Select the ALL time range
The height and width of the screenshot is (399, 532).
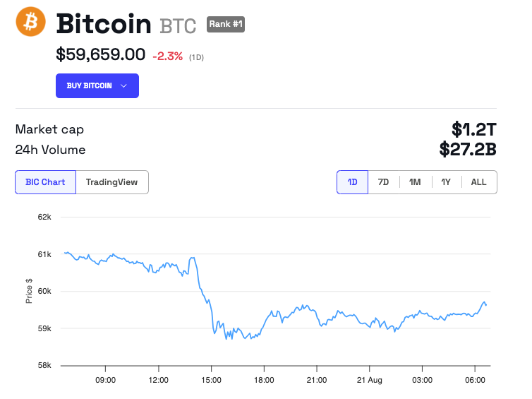point(478,182)
